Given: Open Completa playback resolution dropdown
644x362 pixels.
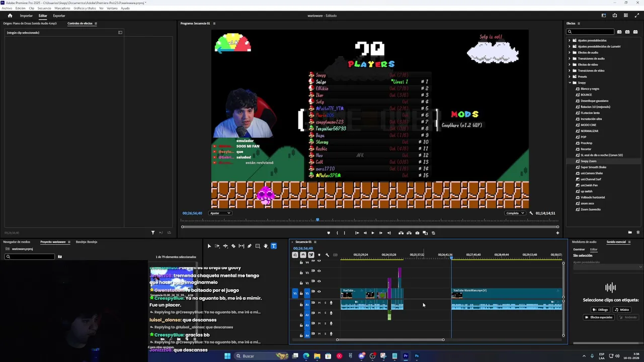Looking at the screenshot, I should coord(516,213).
